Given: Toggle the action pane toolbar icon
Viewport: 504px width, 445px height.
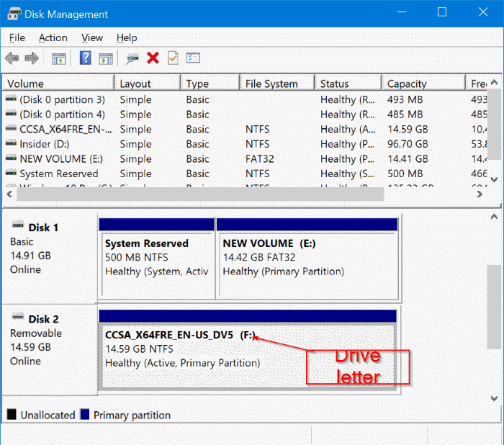Looking at the screenshot, I should coord(106,59).
